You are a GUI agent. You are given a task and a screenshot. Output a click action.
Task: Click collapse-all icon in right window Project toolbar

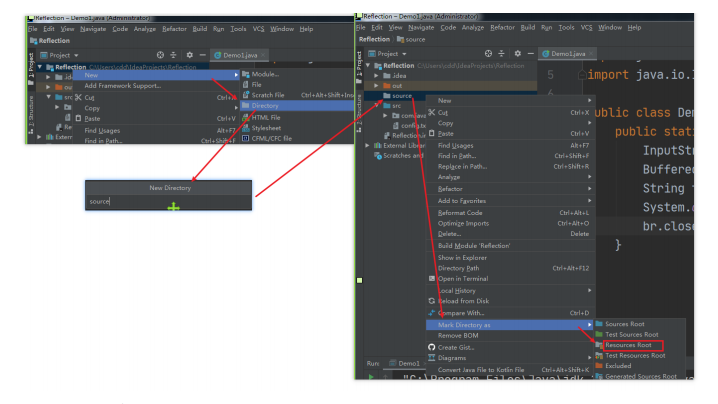(x=501, y=54)
